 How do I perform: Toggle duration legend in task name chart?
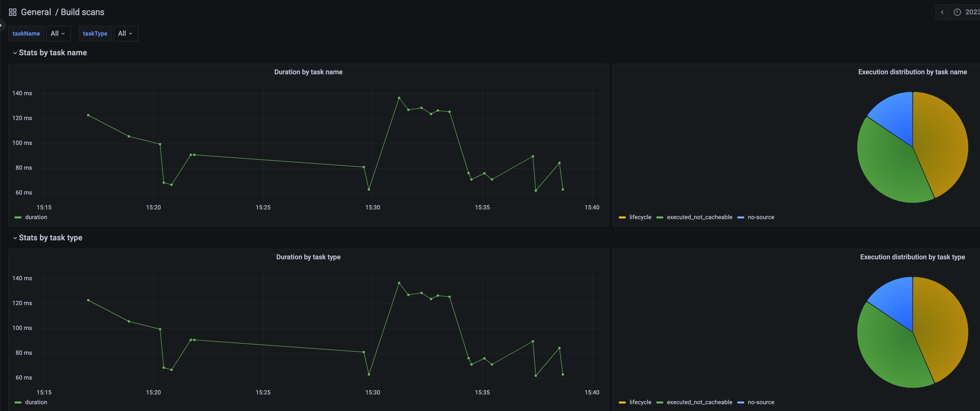36,217
